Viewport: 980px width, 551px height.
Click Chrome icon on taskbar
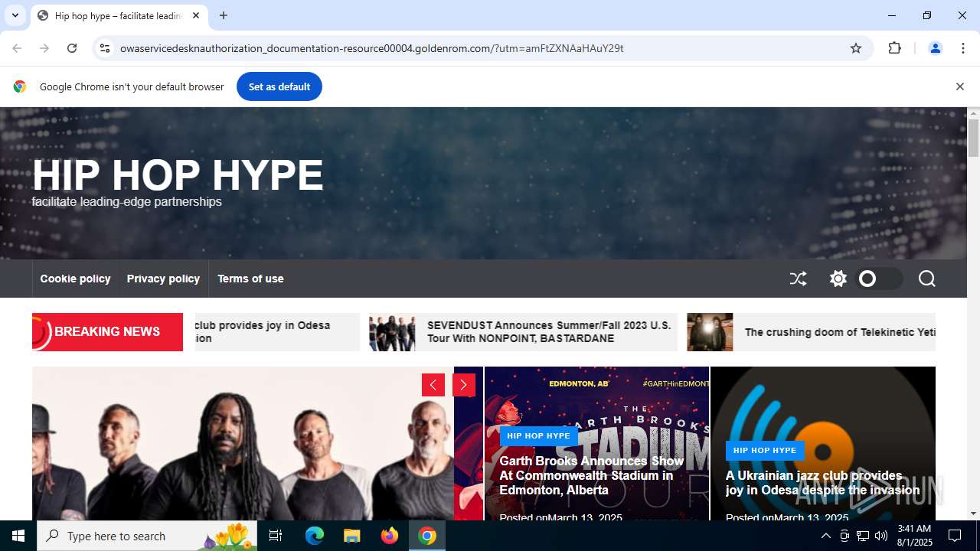427,536
